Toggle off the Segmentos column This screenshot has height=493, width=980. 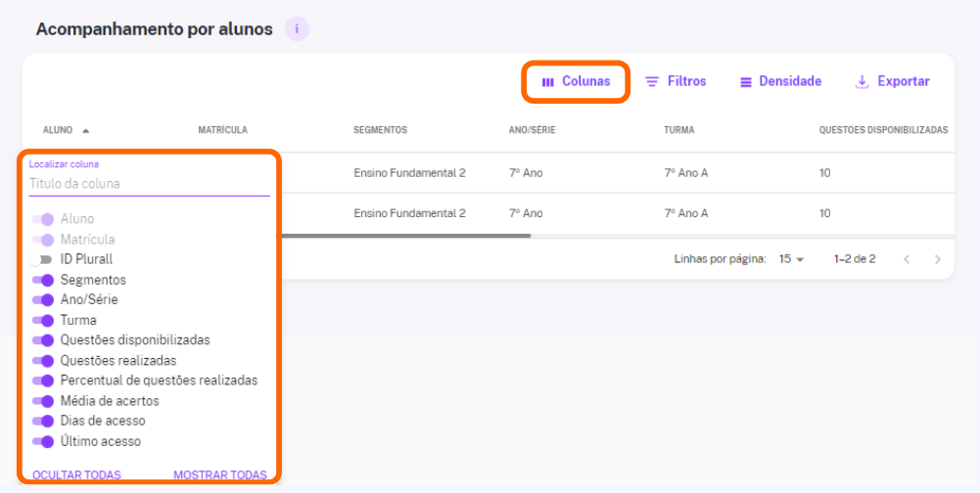[43, 280]
